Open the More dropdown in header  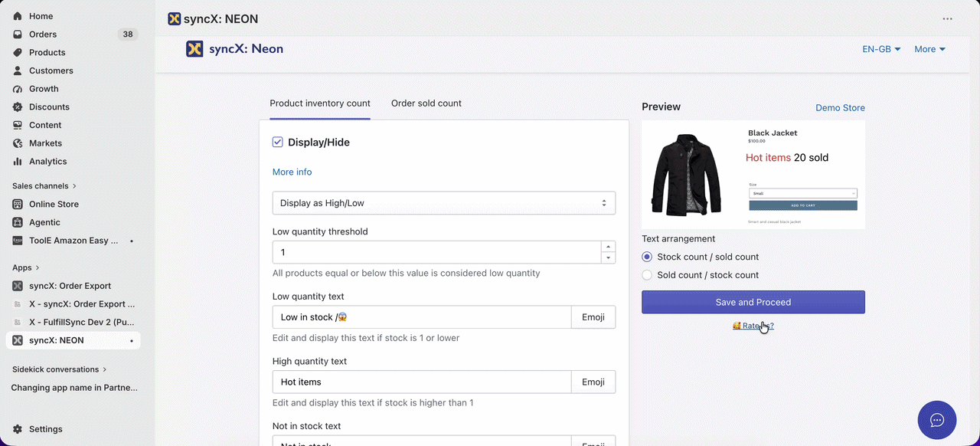coord(929,49)
